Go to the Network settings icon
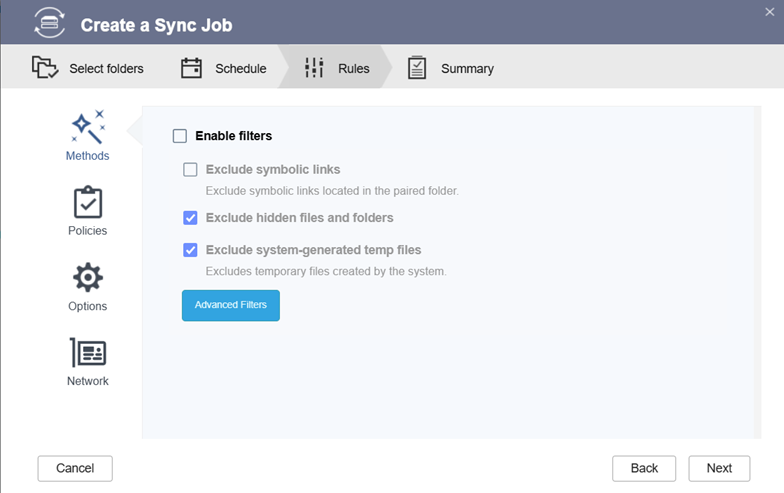The image size is (784, 493). (88, 353)
